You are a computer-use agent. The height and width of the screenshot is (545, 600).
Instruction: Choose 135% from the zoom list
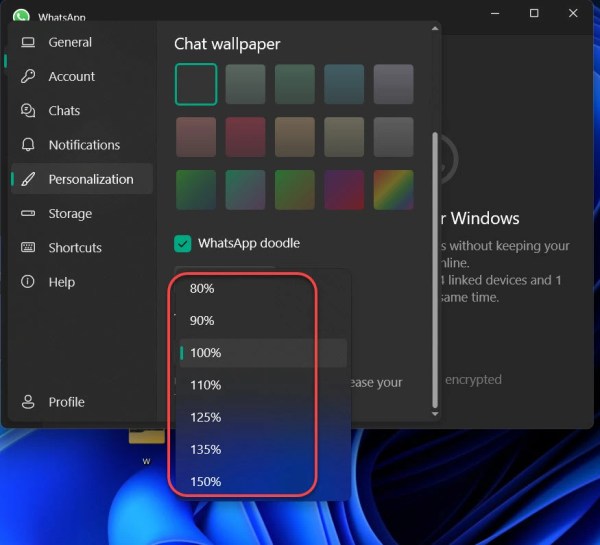263,449
